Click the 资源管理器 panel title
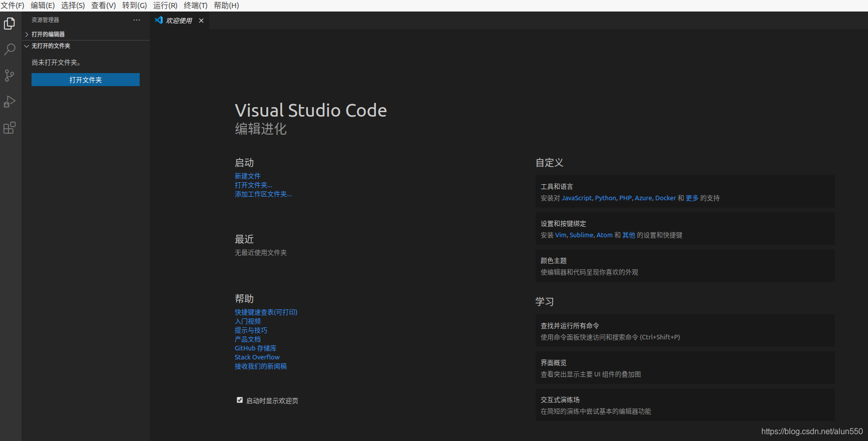The height and width of the screenshot is (441, 868). click(x=45, y=20)
